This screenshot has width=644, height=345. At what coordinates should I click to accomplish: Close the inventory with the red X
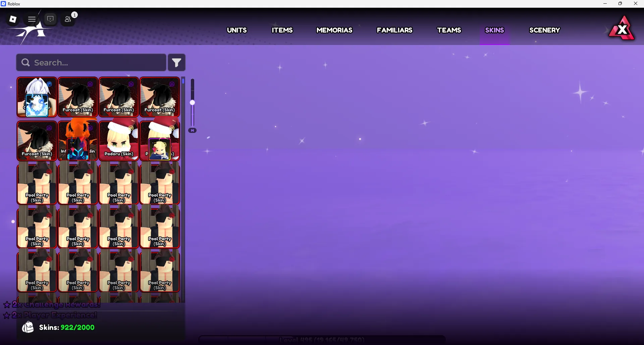tap(622, 29)
